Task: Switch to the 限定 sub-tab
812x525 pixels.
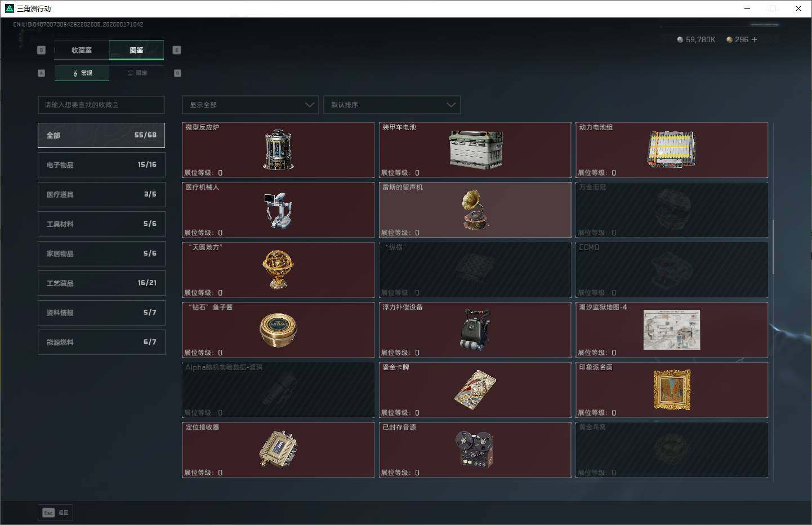Action: (137, 73)
